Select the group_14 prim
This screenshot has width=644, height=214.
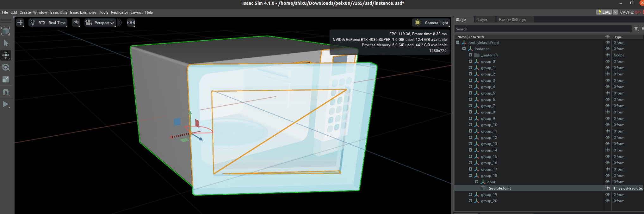(x=489, y=150)
